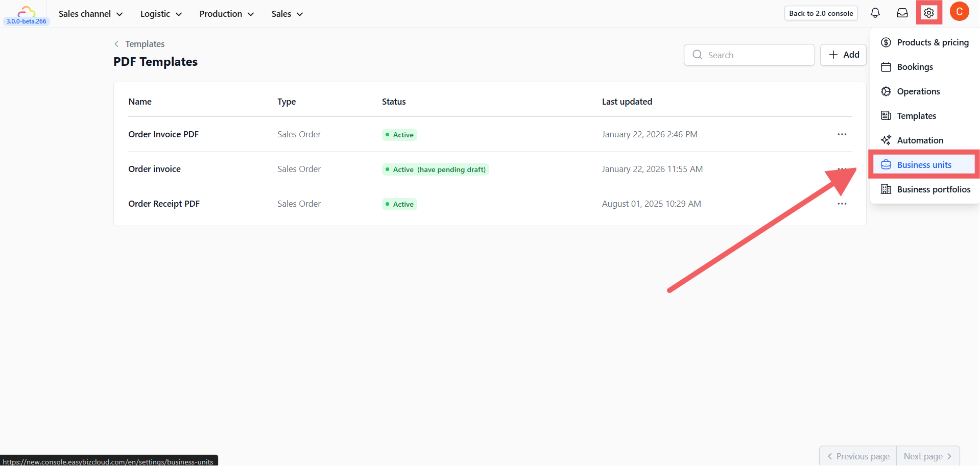Click Active badge of Order Receipt PDF
Image resolution: width=980 pixels, height=466 pixels.
pyautogui.click(x=399, y=204)
